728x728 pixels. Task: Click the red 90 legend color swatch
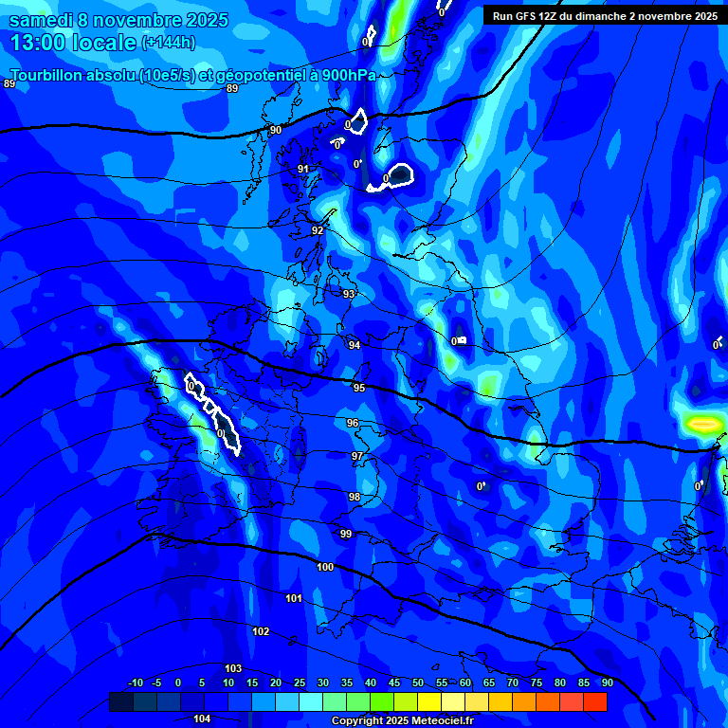point(595,701)
